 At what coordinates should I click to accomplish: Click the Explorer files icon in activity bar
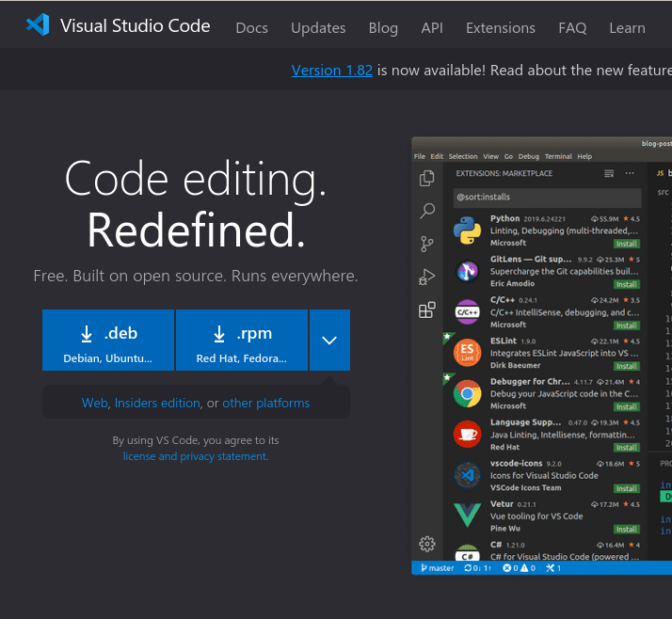[x=427, y=178]
